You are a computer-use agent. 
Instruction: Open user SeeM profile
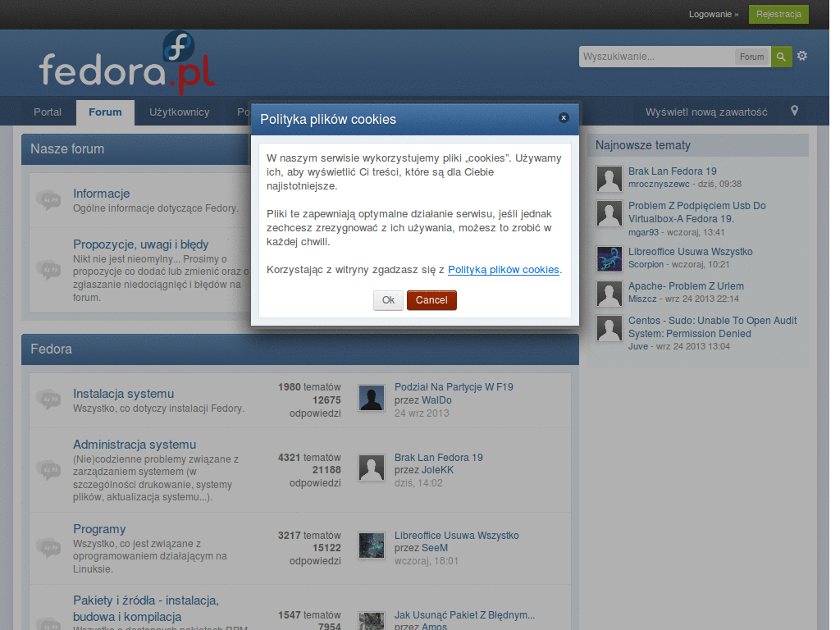point(435,548)
